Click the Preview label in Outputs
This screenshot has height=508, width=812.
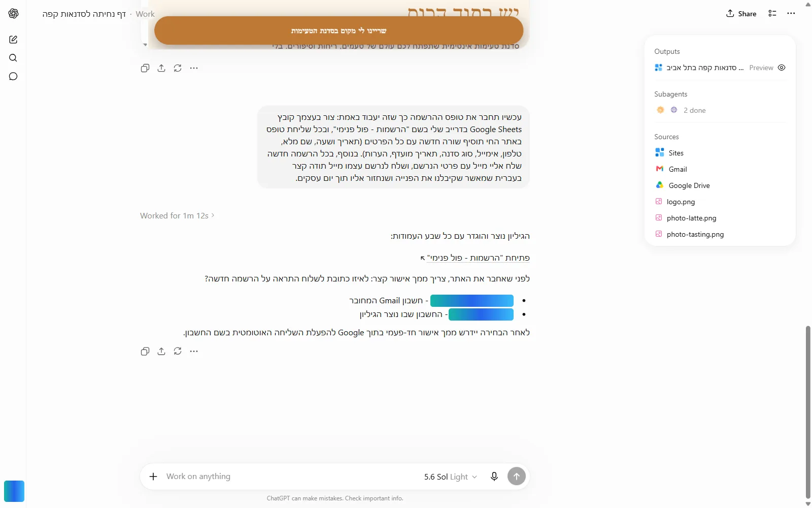tap(761, 68)
